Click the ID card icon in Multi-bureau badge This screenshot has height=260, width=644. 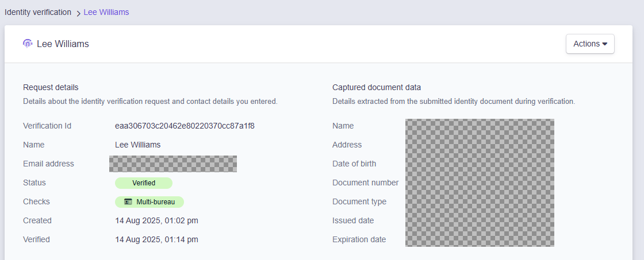(128, 202)
